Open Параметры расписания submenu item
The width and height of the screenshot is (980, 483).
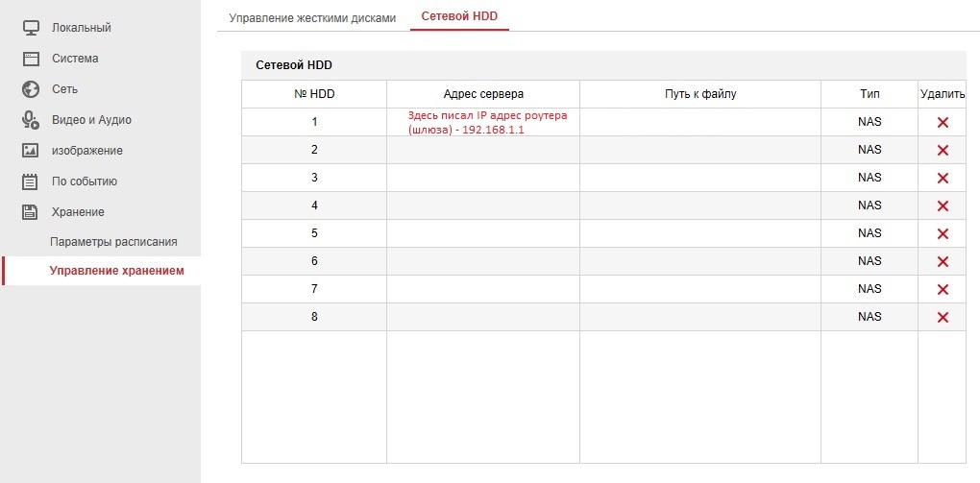[113, 241]
